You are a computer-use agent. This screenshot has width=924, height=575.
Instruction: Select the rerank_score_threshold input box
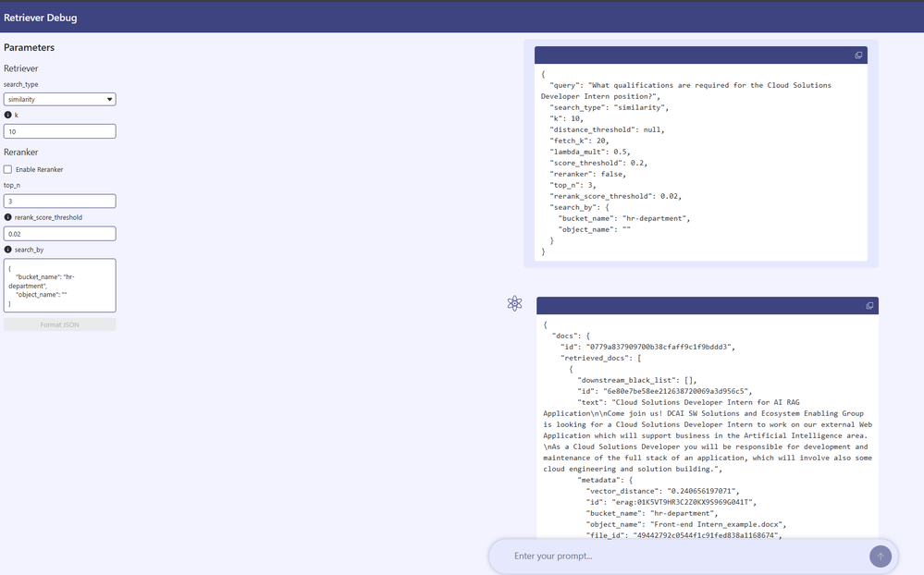tap(59, 234)
